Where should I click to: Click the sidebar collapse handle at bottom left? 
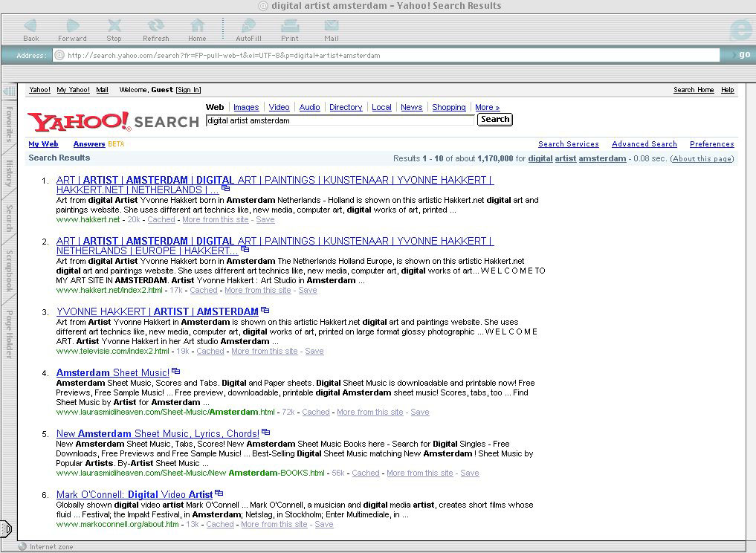click(6, 529)
